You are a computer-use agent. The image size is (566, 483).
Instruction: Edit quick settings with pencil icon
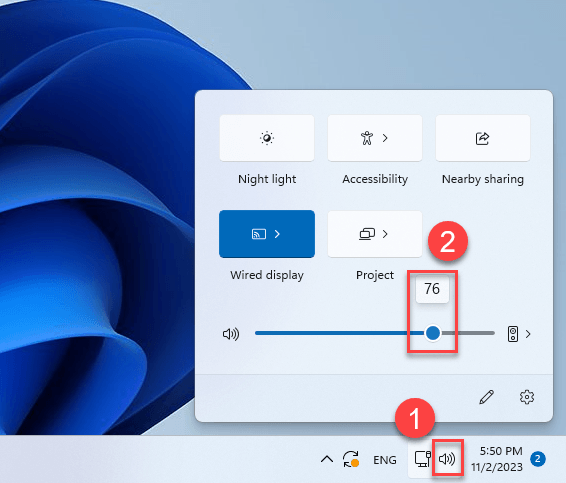pos(486,397)
